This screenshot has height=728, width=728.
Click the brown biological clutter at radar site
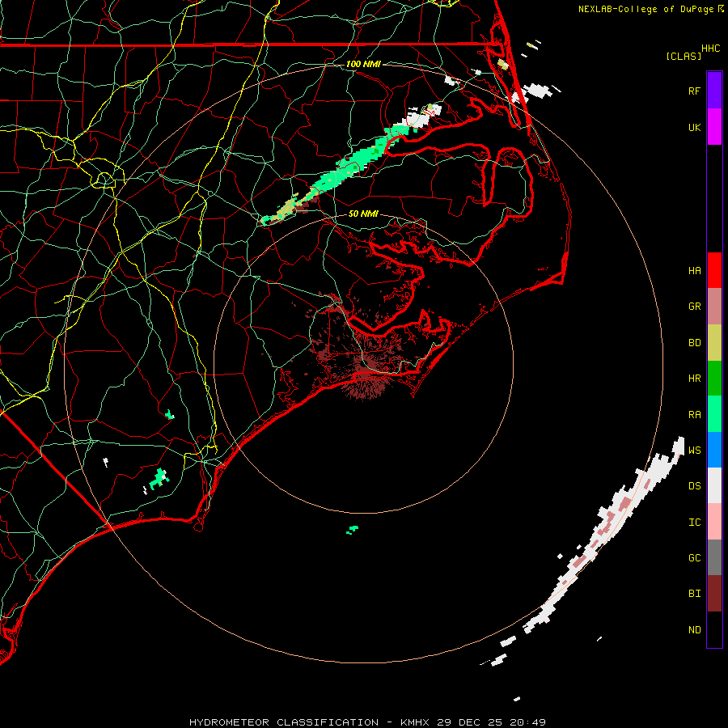tap(365, 365)
